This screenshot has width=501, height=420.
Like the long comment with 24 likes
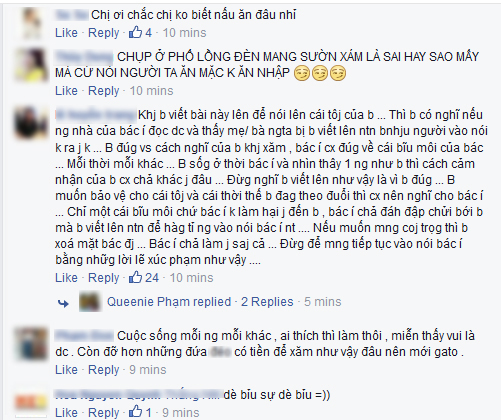(66, 278)
